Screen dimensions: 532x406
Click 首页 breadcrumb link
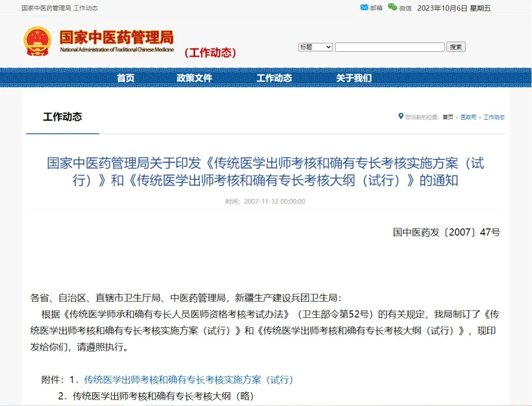pyautogui.click(x=448, y=117)
